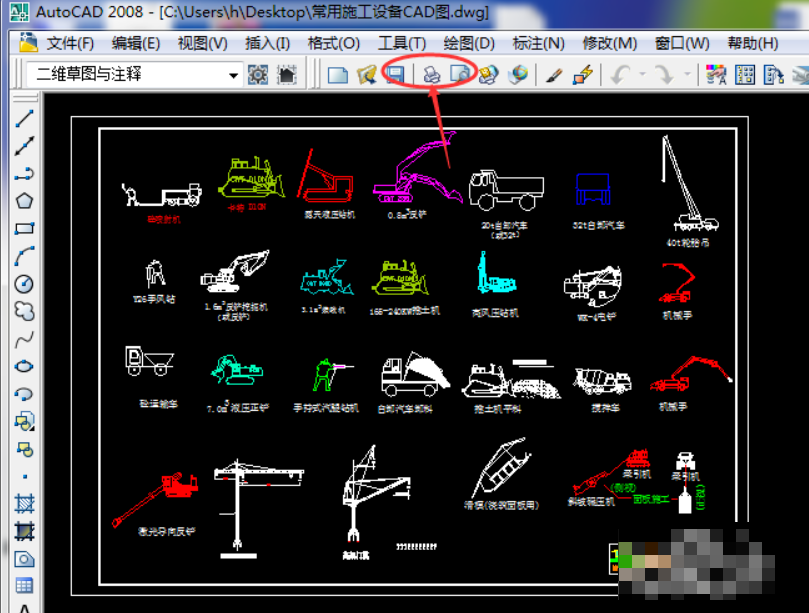Select the Ellipse Arc tool
The width and height of the screenshot is (809, 613).
pos(24,394)
